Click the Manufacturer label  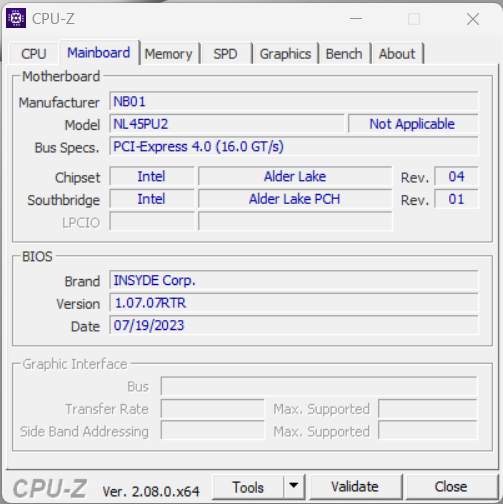click(x=59, y=102)
